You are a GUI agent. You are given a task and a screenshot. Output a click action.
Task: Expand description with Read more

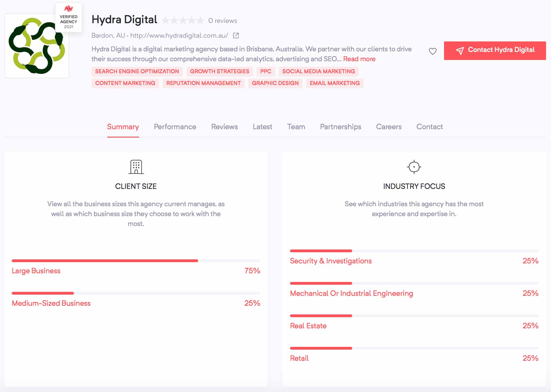click(359, 59)
